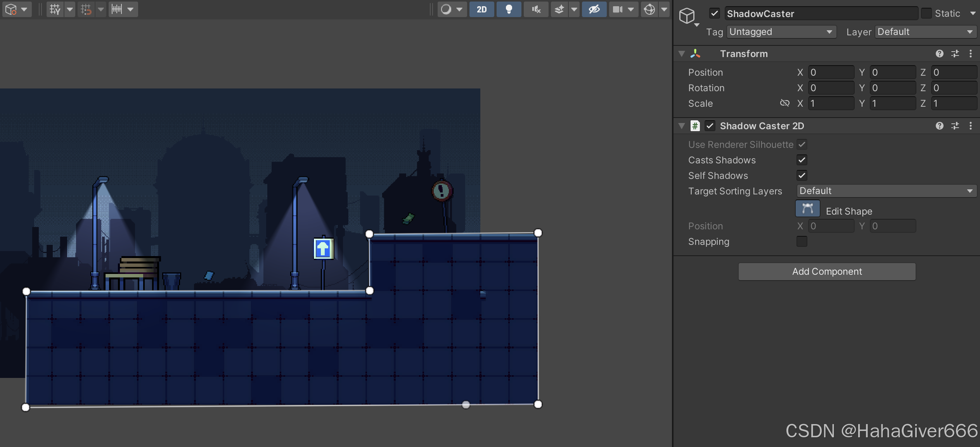Enable the Snapping checkbox
The width and height of the screenshot is (980, 447).
point(802,241)
